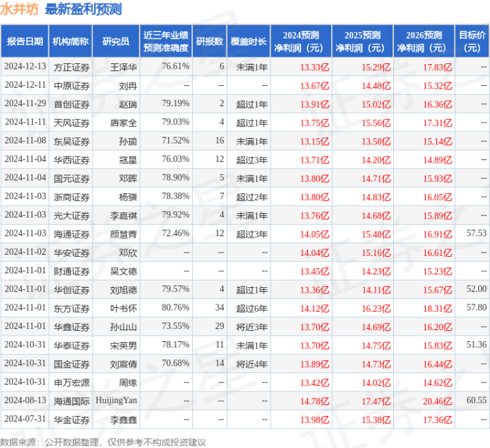Click the 最新盈利预测 heading text
This screenshot has height=448, width=490.
pyautogui.click(x=83, y=10)
